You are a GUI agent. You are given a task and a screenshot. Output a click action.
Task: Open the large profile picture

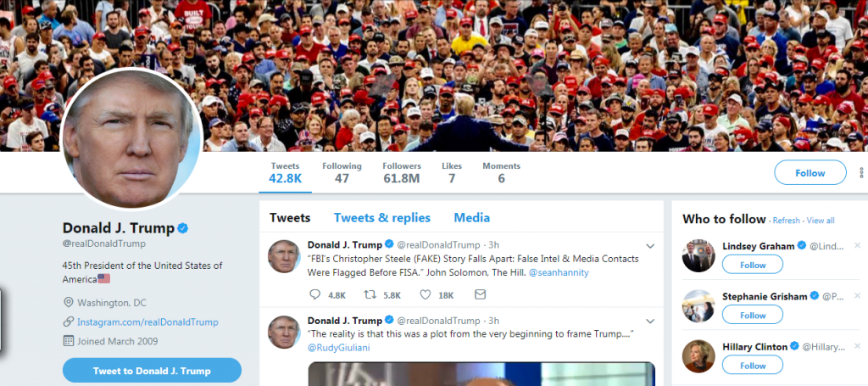point(131,139)
